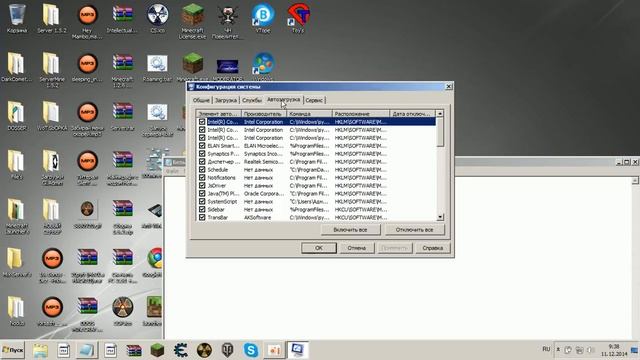Uncheck the Sidebar startup item
640x360 pixels.
coord(202,209)
